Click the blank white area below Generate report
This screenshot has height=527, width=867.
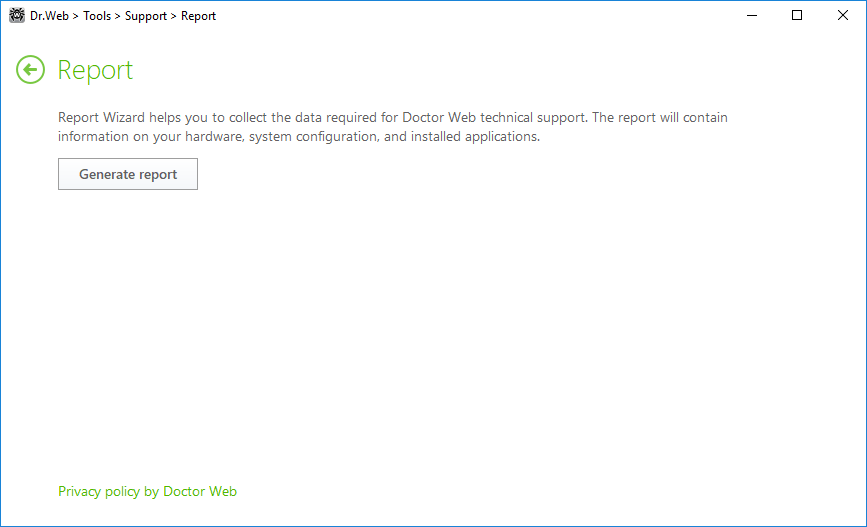[431, 332]
